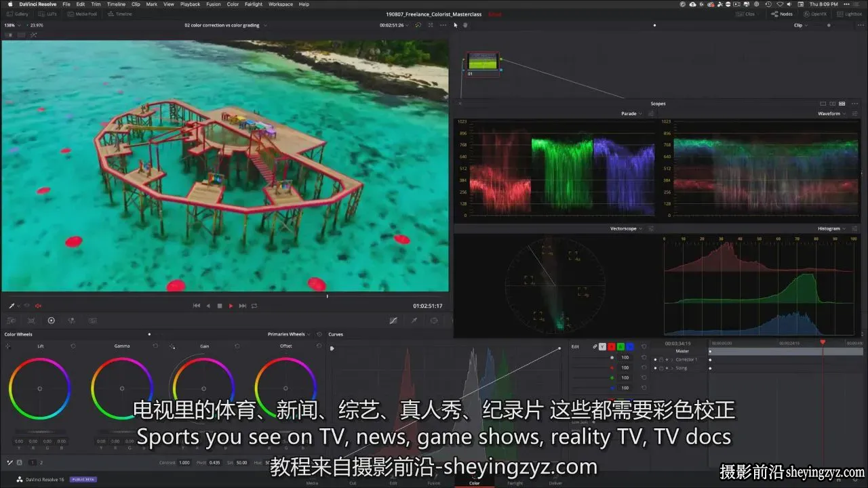Click the play forward button
Image resolution: width=868 pixels, height=488 pixels.
pyautogui.click(x=231, y=306)
